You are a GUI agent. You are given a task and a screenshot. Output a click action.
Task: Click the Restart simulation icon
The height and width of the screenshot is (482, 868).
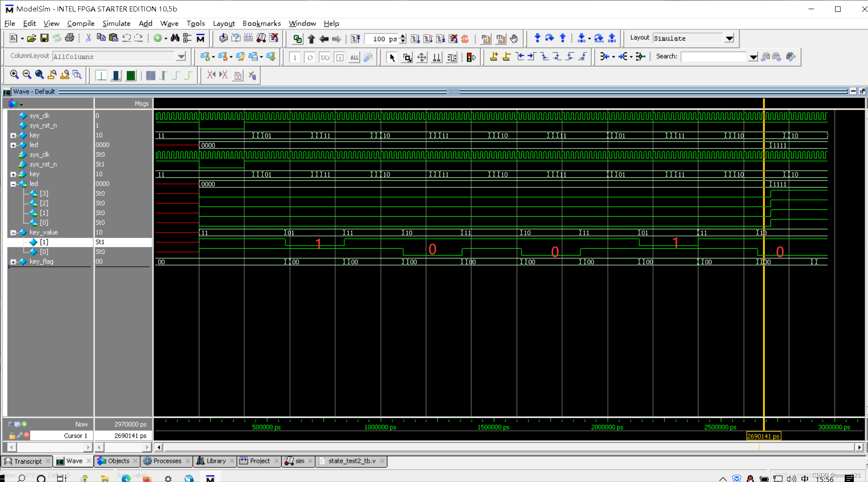[x=355, y=39]
